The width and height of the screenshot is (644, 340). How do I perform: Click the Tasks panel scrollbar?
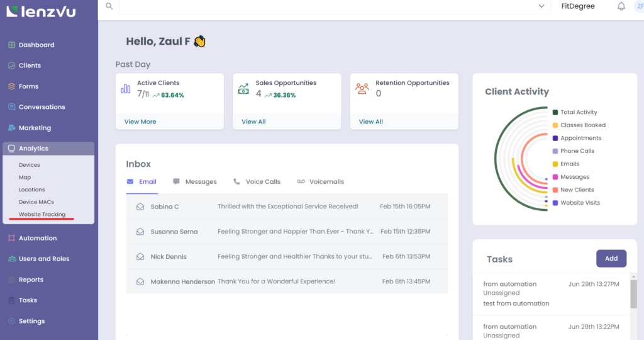coord(633,295)
